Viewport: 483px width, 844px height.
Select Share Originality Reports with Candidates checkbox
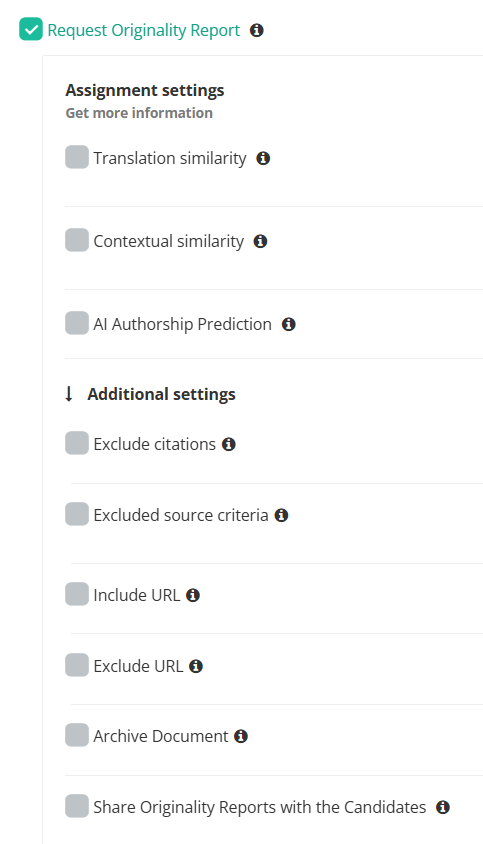[77, 806]
